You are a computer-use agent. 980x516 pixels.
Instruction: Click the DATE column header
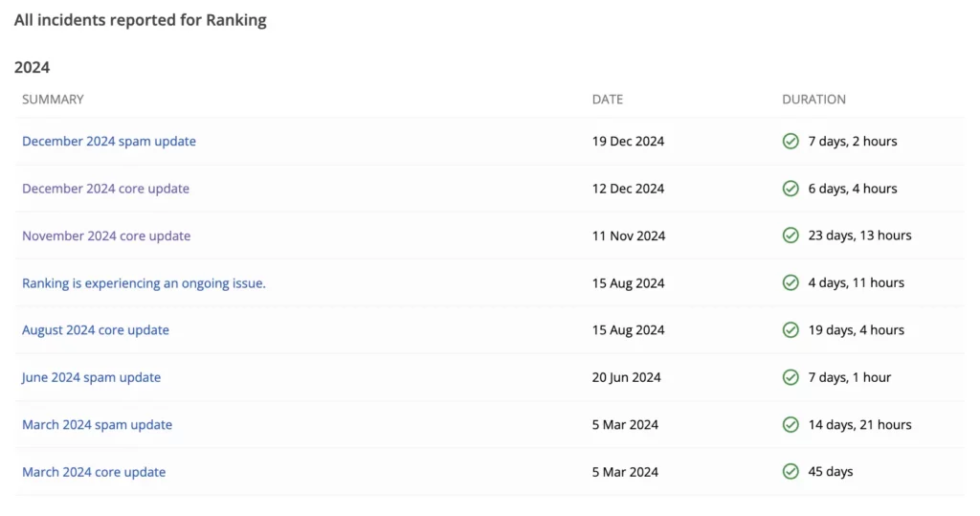608,100
